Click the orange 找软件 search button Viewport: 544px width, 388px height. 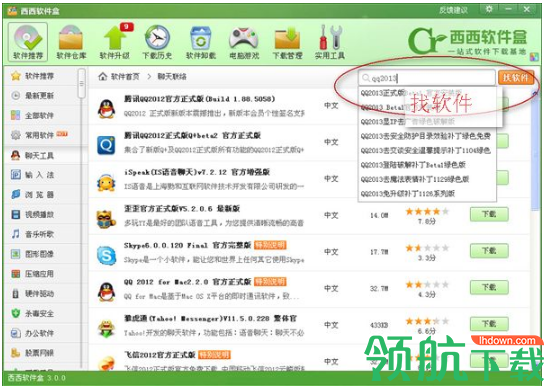(516, 78)
